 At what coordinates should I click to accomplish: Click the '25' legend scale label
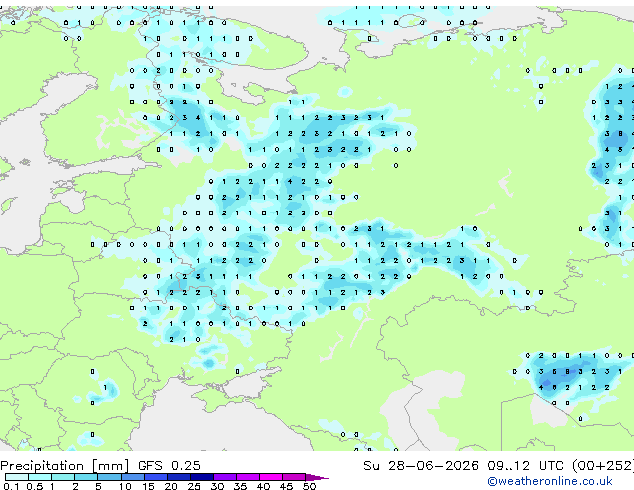pos(194,486)
